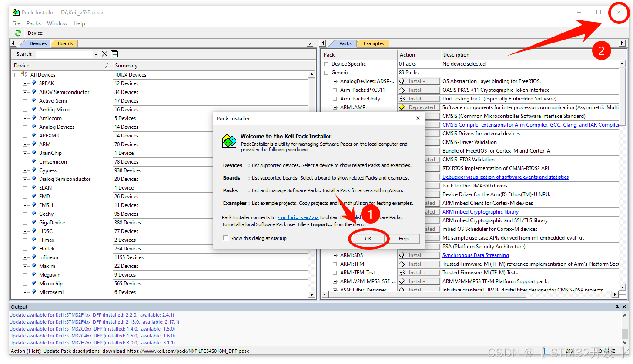Close the Output panel with its X
The width and height of the screenshot is (633, 364).
[x=625, y=307]
